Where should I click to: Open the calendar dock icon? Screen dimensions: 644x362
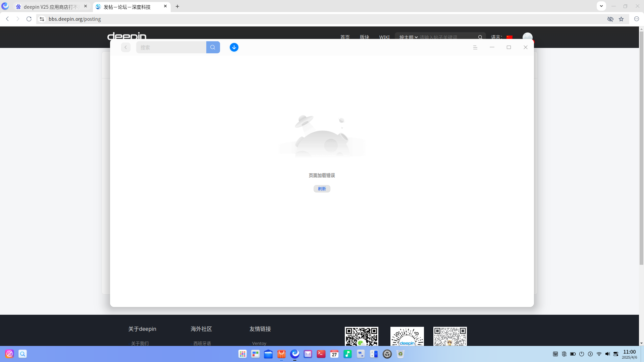click(334, 354)
